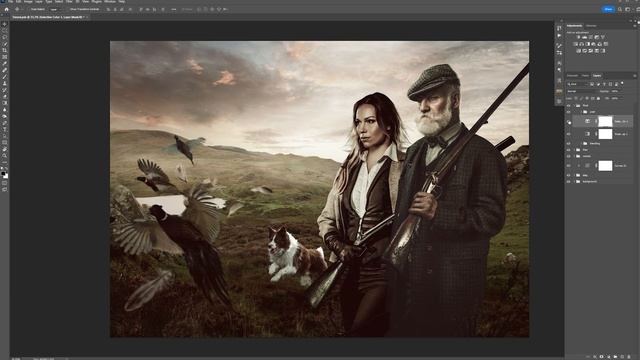Open the search icon next to Share

[620, 9]
